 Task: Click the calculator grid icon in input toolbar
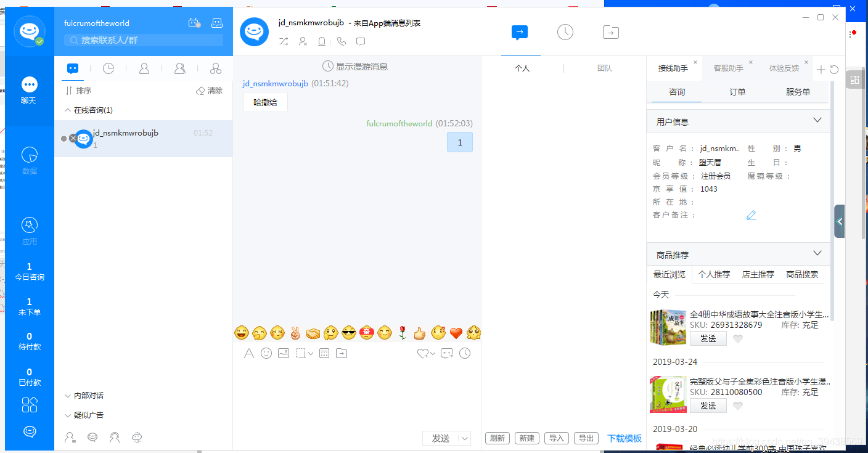point(324,353)
